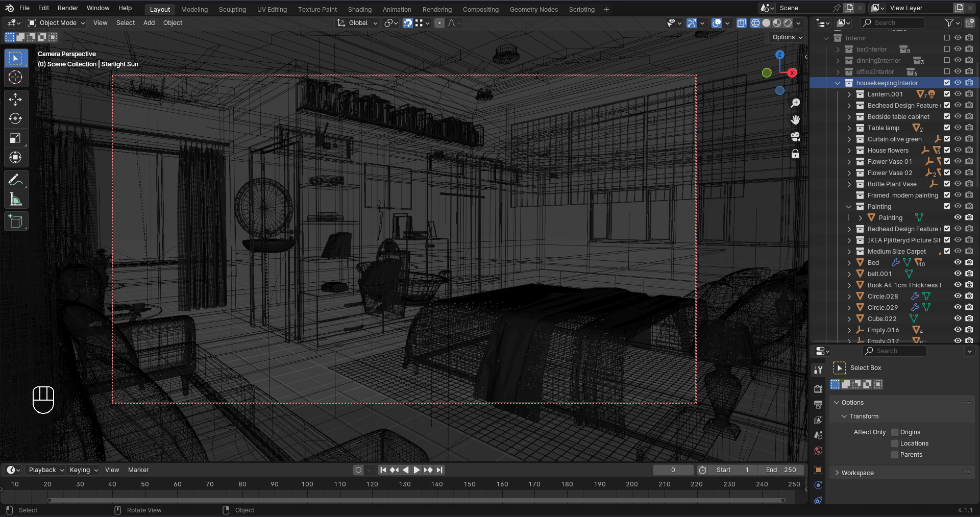Activate the Scale tool
This screenshot has height=517, width=980.
15,138
